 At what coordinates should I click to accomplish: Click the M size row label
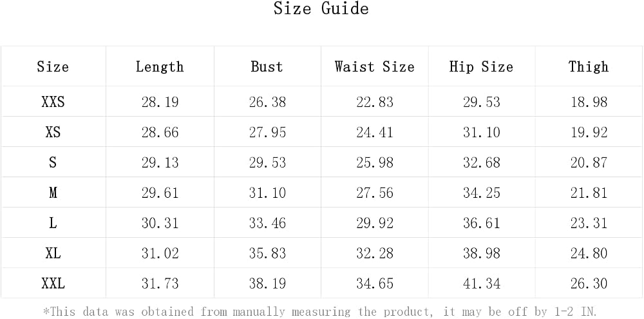point(53,193)
